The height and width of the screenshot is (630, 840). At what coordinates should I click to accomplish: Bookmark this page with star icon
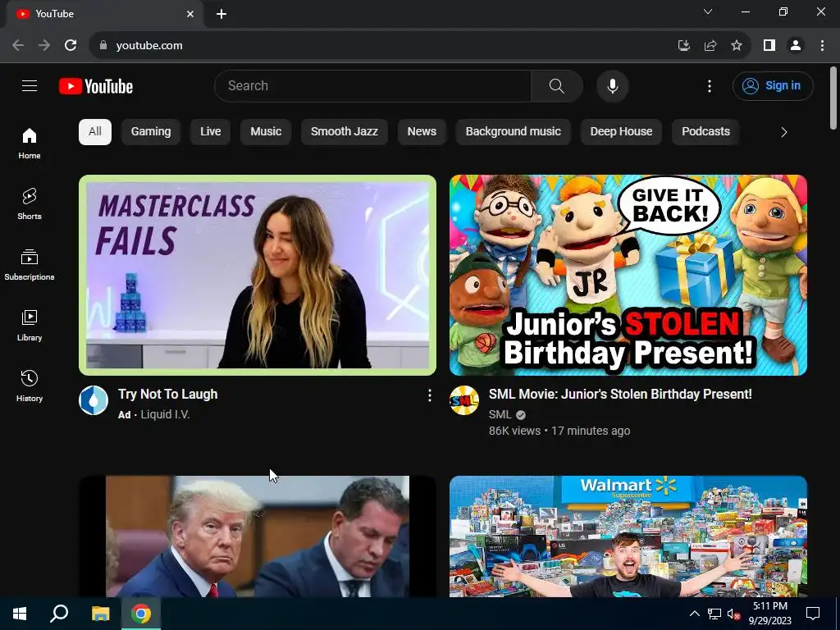coord(737,45)
